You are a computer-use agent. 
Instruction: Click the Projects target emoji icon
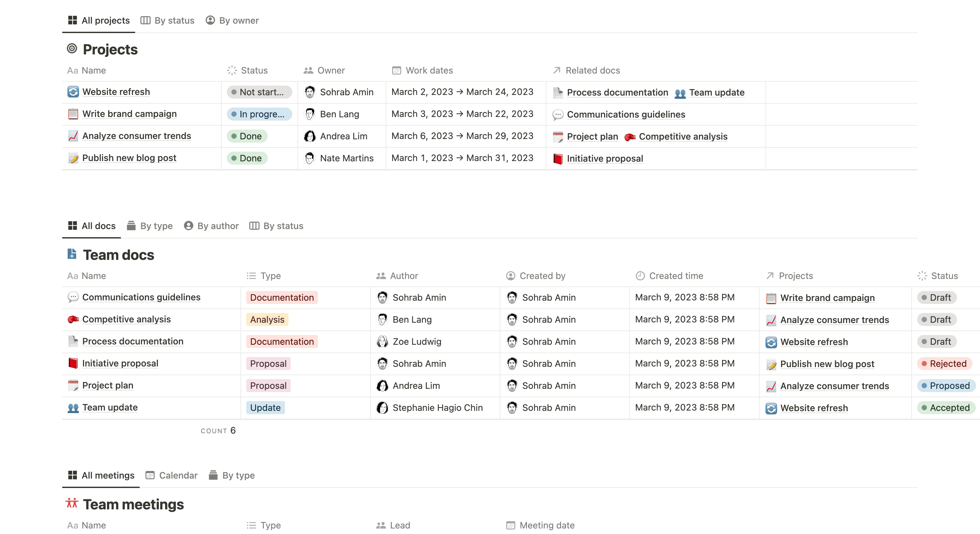72,49
